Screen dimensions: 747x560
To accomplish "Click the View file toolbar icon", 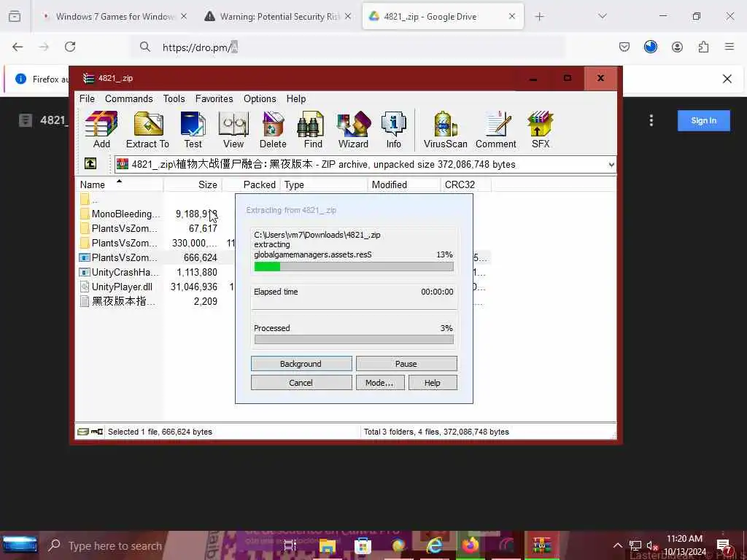I will (233, 130).
